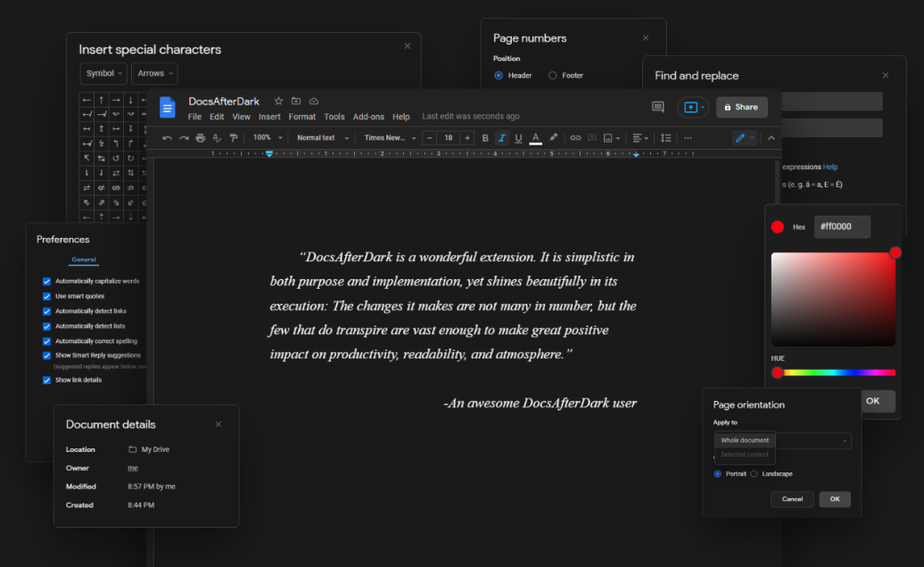This screenshot has width=924, height=567.
Task: Open the 100% zoom dropdown
Action: pyautogui.click(x=268, y=138)
